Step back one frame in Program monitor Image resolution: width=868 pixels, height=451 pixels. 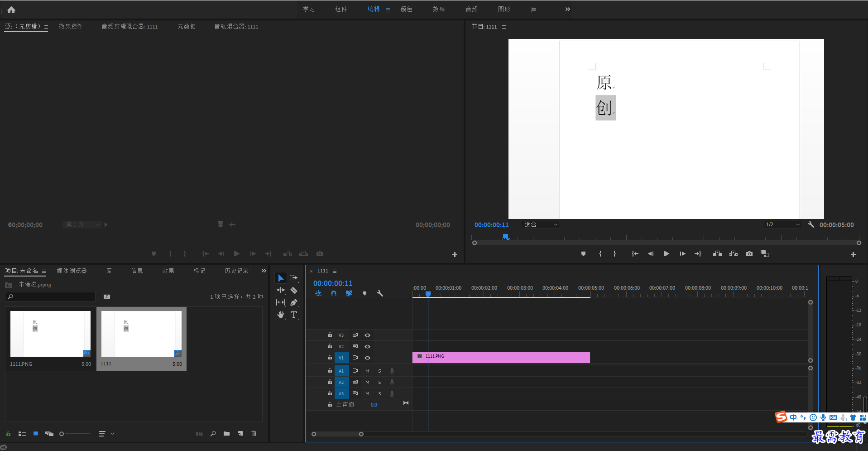click(651, 254)
